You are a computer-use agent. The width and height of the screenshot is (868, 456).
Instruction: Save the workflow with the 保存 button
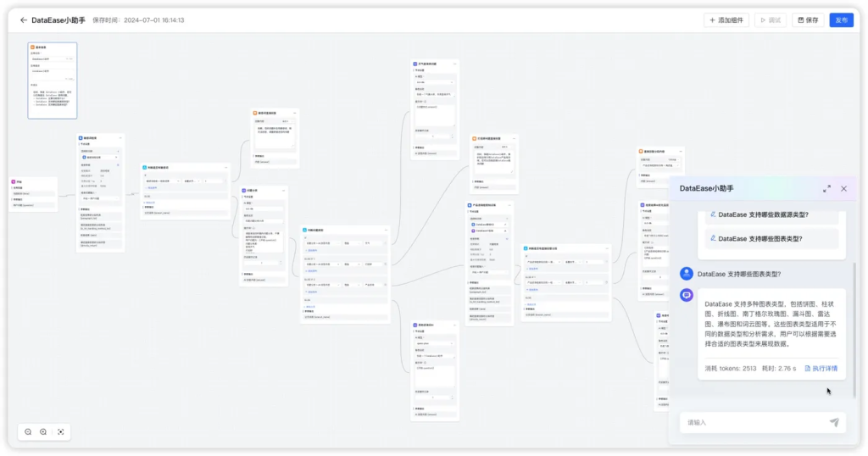coord(808,20)
